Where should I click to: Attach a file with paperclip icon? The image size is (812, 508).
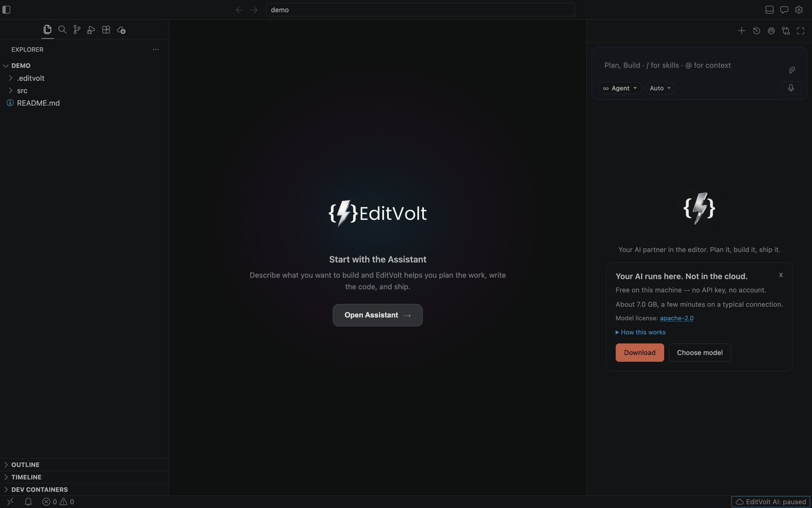(792, 70)
